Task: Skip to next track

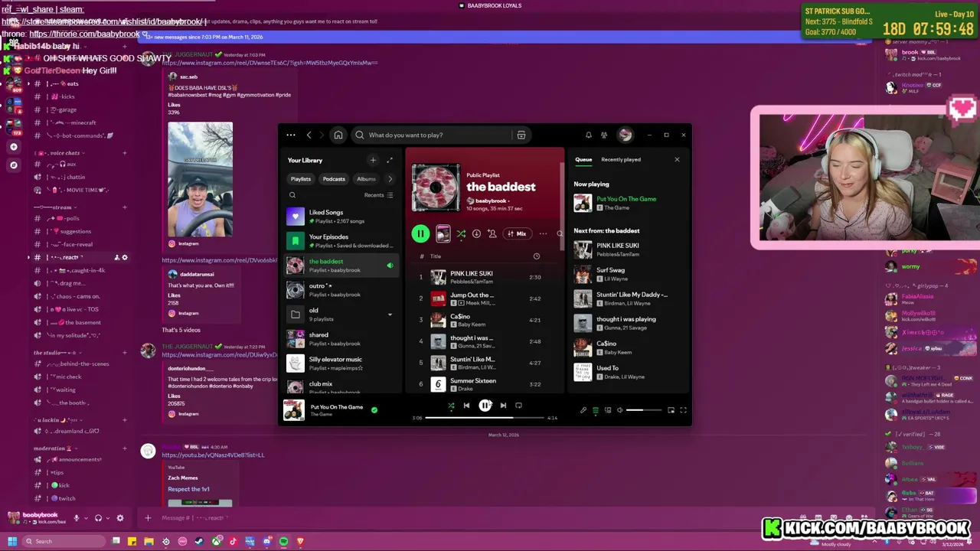Action: (503, 406)
